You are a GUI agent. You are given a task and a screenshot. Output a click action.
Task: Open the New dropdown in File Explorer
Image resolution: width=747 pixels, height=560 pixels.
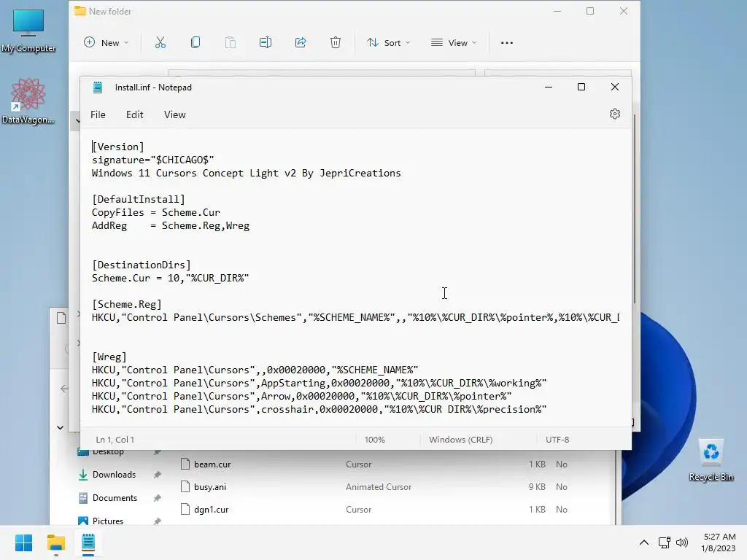click(x=106, y=43)
